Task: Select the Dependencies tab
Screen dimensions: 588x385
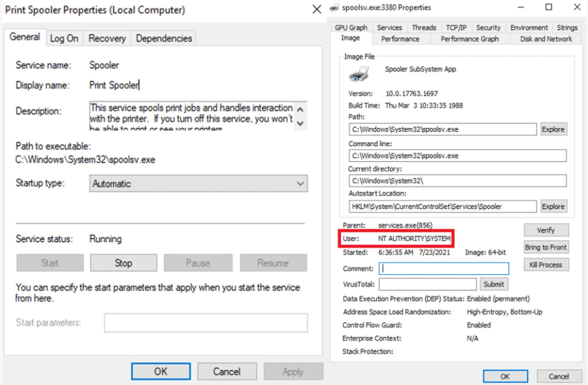Action: pos(163,38)
